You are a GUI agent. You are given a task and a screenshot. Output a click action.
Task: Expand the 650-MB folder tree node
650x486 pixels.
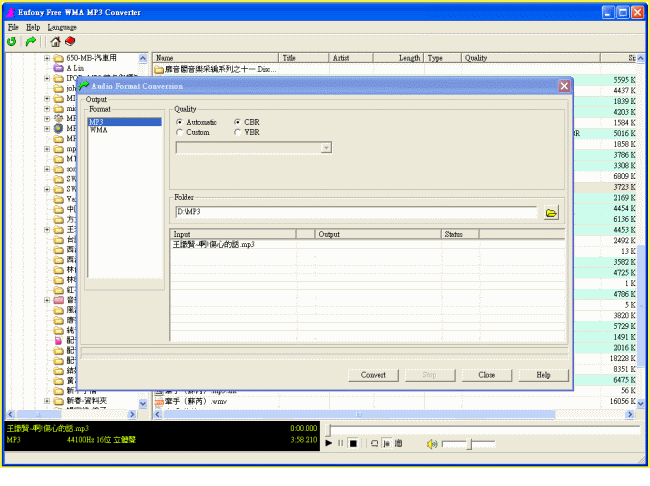[x=46, y=59]
